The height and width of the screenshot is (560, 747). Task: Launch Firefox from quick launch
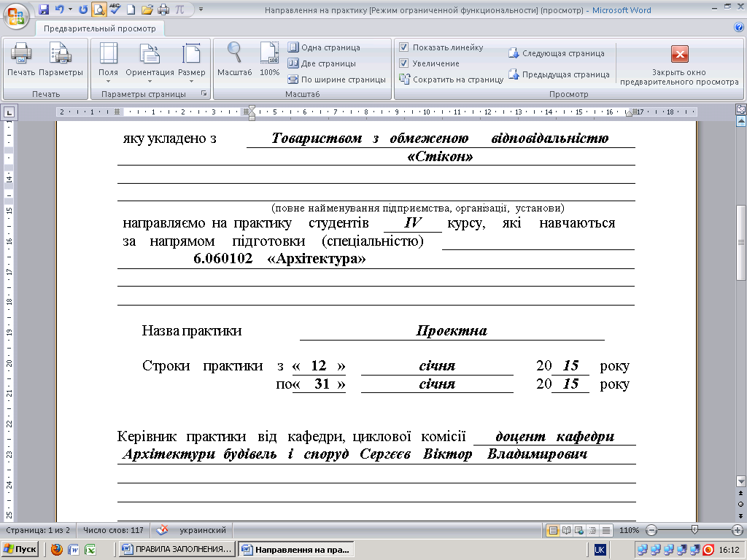(x=57, y=550)
